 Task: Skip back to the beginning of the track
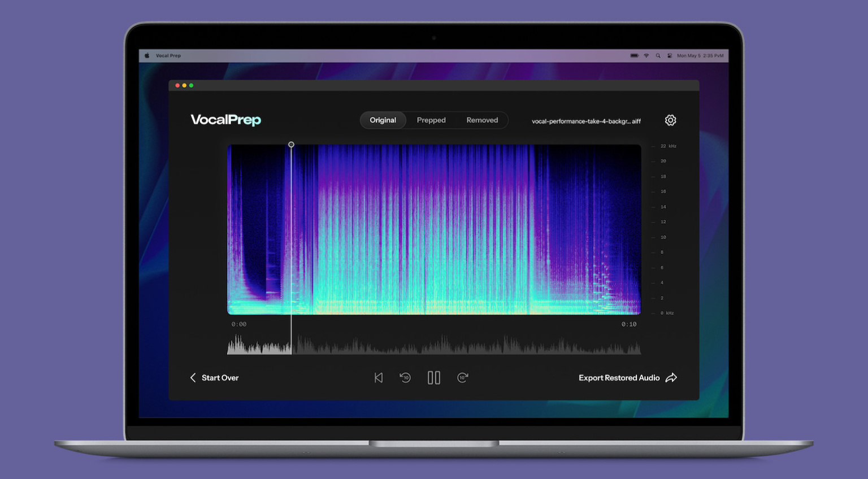(378, 377)
